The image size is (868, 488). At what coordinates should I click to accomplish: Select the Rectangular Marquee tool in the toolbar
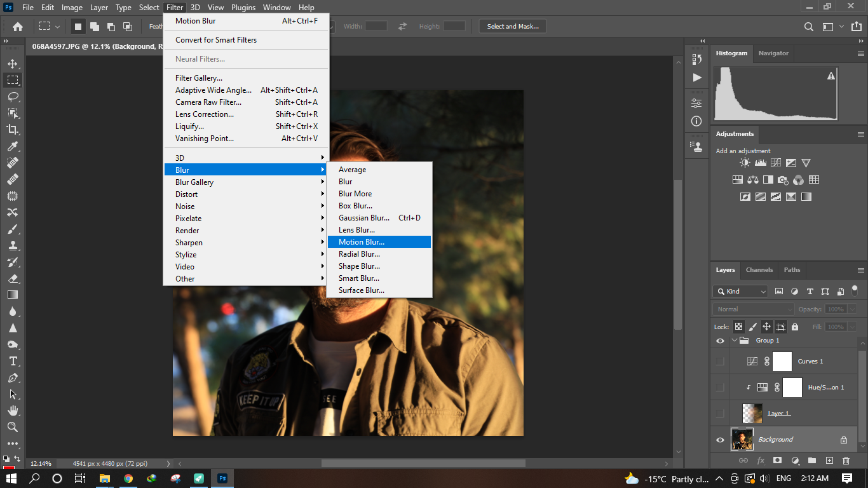(x=12, y=80)
